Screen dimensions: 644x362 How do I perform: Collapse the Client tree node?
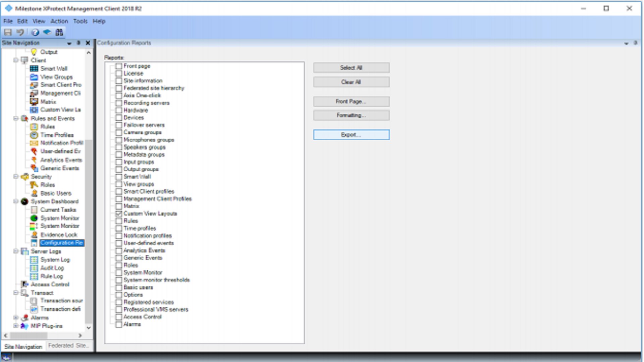tap(16, 60)
